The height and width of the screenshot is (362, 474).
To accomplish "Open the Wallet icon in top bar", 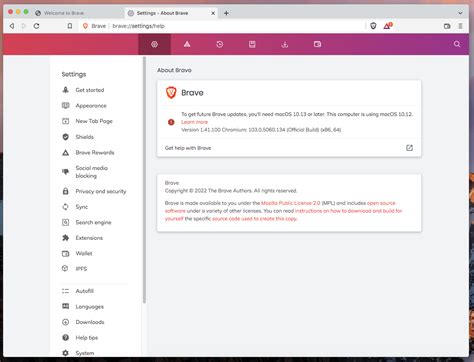I will [317, 44].
